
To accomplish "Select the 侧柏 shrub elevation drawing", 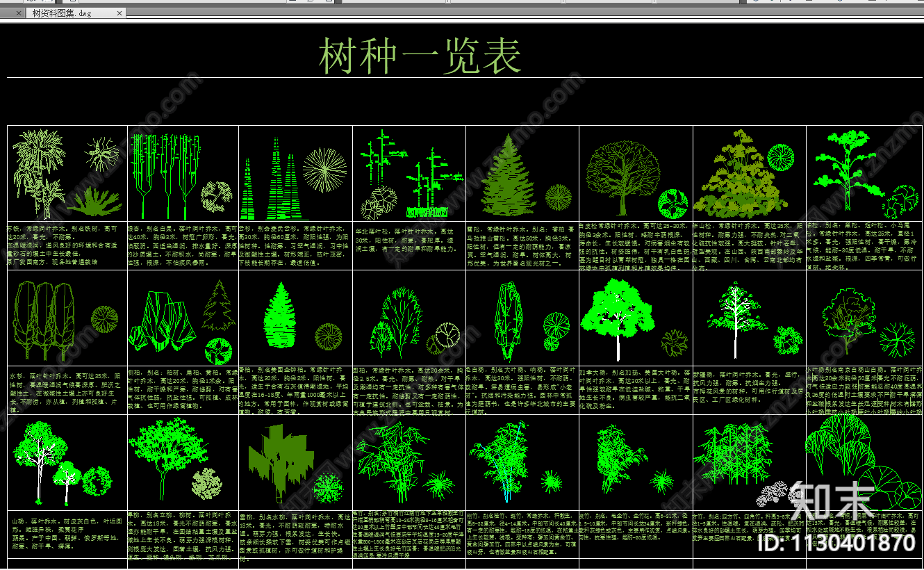I will pyautogui.click(x=164, y=323).
